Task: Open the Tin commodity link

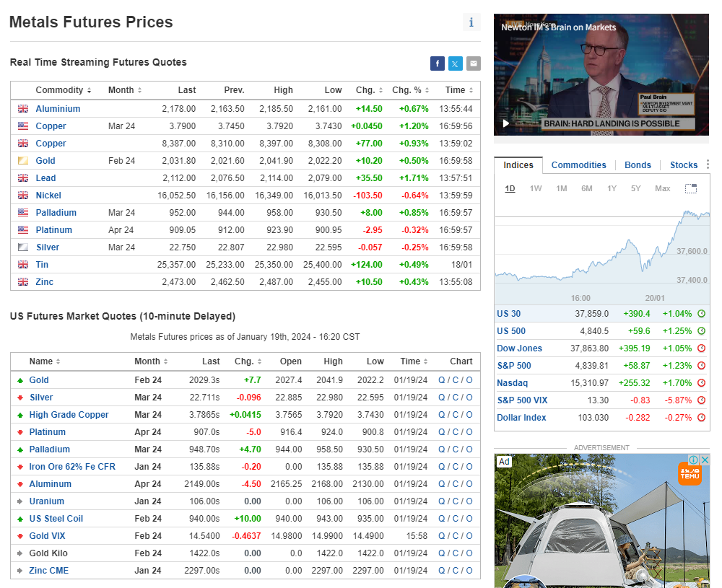Action: [x=42, y=265]
